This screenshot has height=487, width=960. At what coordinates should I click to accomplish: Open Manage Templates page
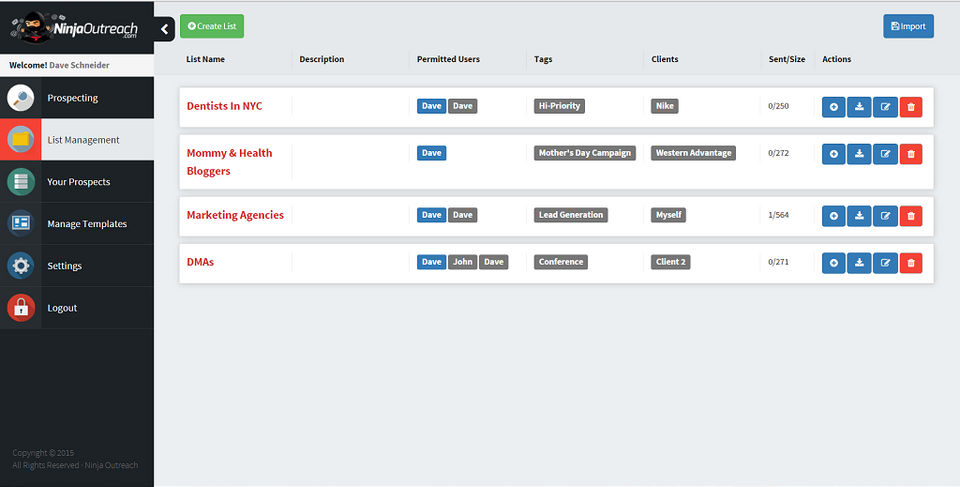tap(77, 224)
